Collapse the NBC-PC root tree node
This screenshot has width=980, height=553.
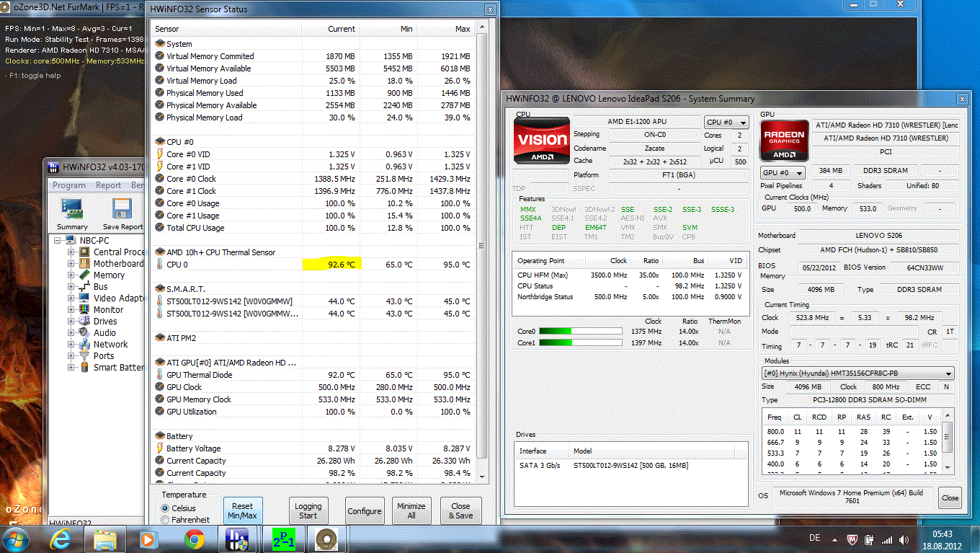(x=59, y=240)
